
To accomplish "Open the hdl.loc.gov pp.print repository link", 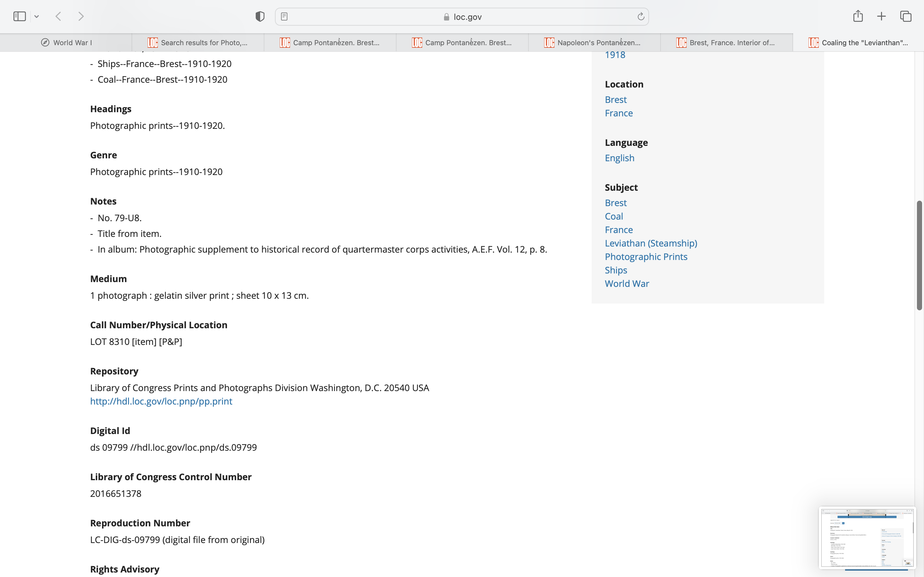I will click(x=161, y=401).
